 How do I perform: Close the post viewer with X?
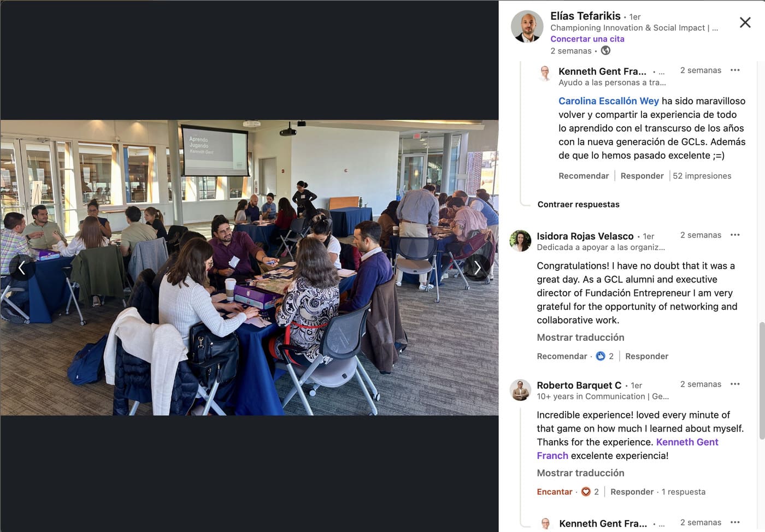745,22
